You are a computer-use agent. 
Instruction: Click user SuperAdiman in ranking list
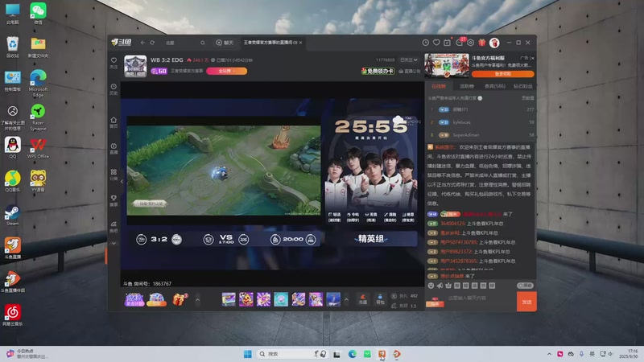click(x=466, y=135)
